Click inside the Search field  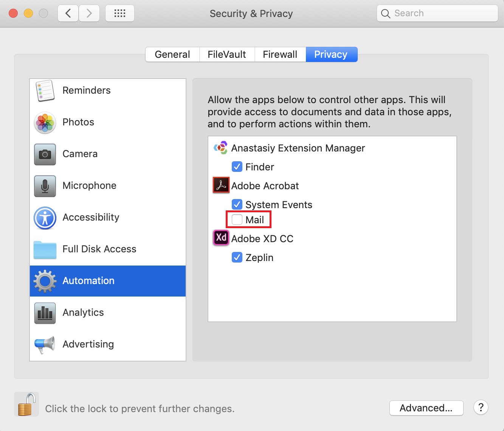(x=437, y=13)
